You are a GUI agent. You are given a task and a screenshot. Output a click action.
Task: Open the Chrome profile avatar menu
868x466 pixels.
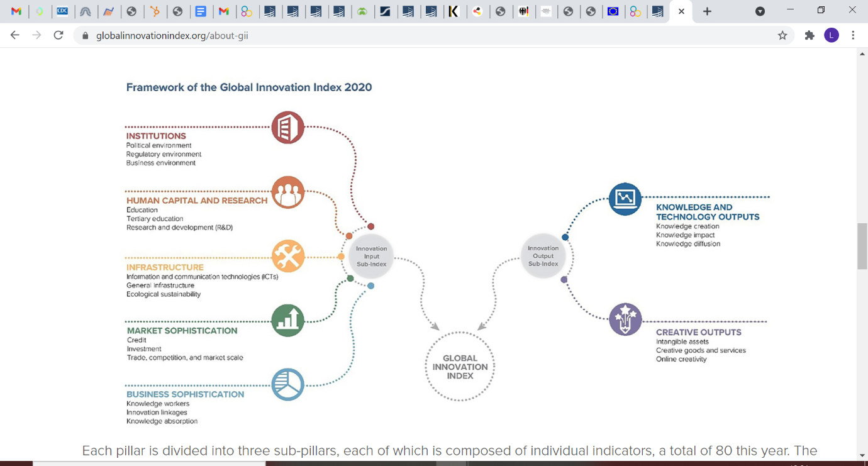(x=832, y=36)
